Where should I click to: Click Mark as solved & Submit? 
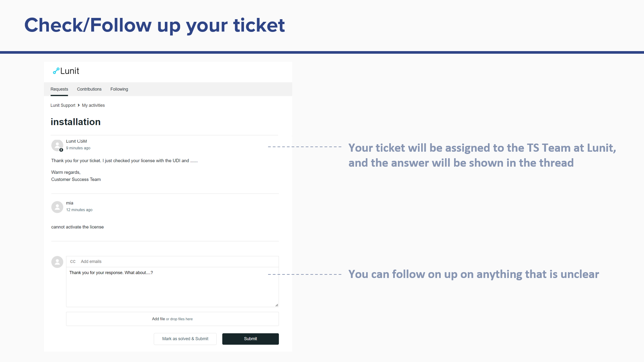[185, 339]
